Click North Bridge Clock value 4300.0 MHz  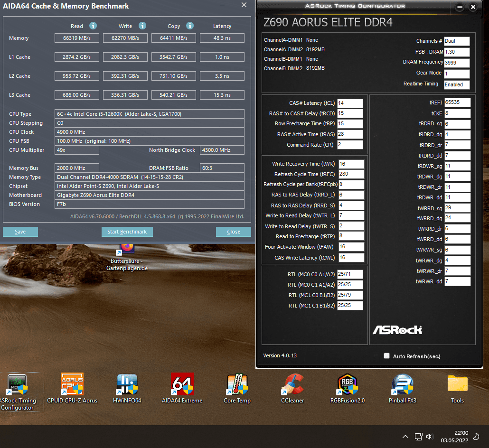(x=222, y=150)
